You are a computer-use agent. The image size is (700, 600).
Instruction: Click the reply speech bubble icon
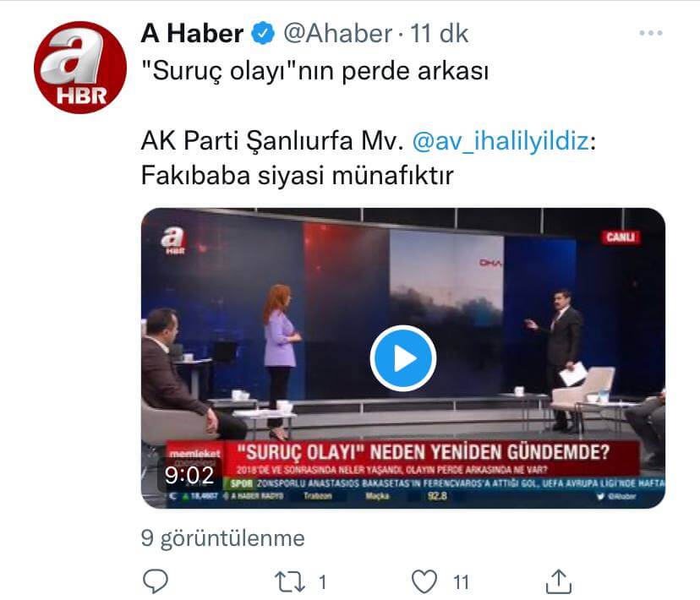click(x=156, y=581)
